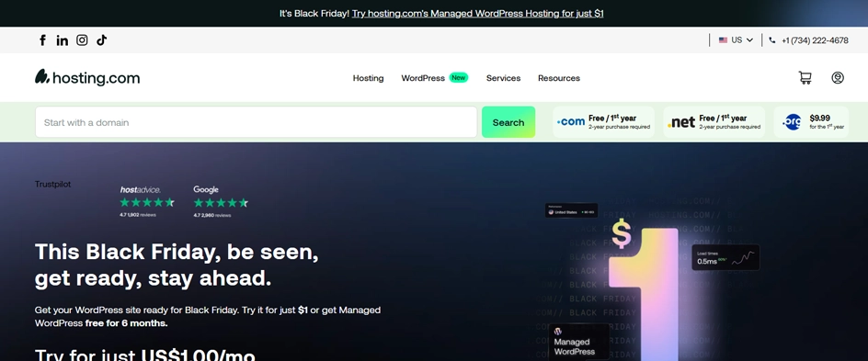This screenshot has height=361, width=868.
Task: Click the '4.7 1,902 reviews' hostadvice text
Action: coord(138,215)
